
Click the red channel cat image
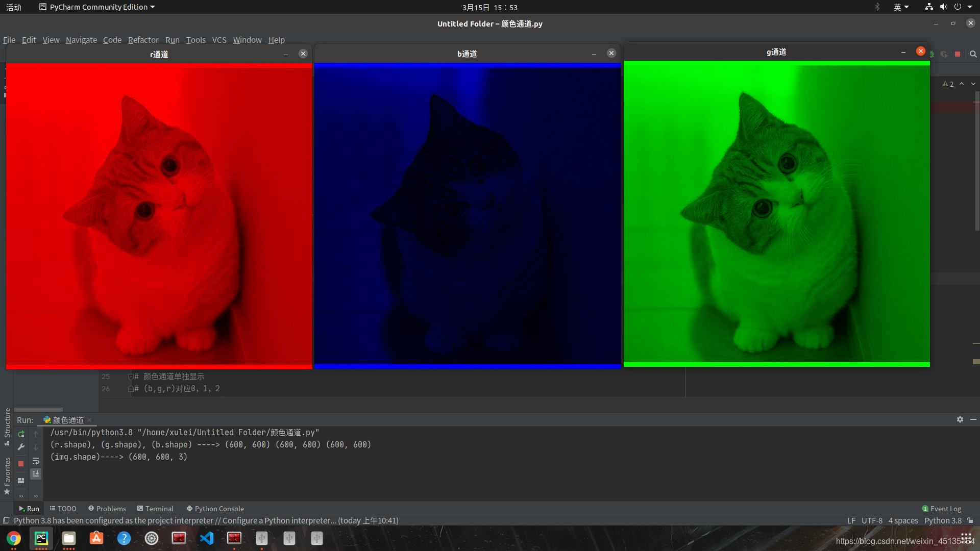[x=159, y=216]
